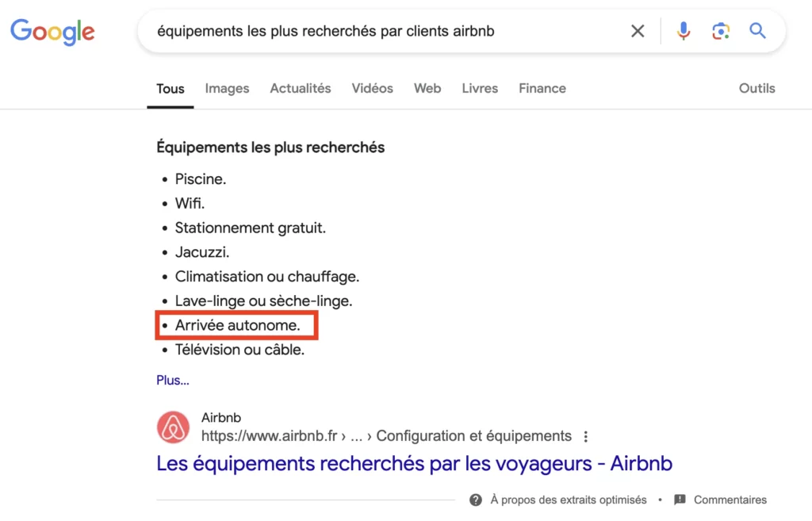Open the Outils search tools dropdown
Image resolution: width=812 pixels, height=521 pixels.
point(756,88)
